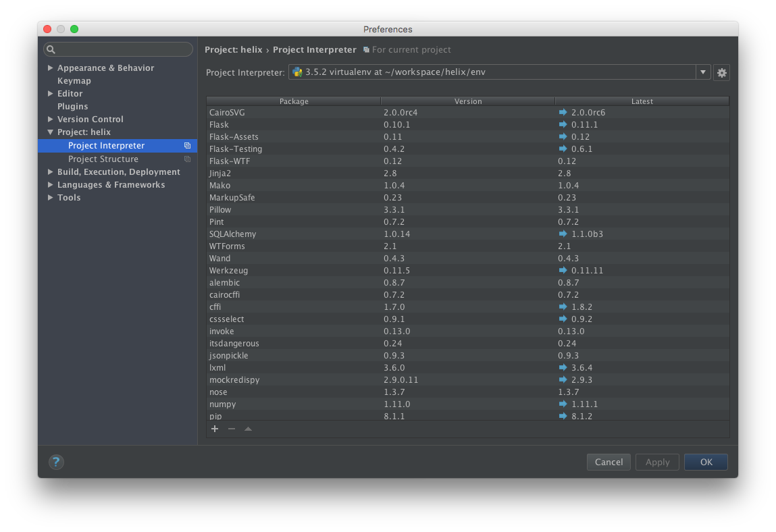
Task: Select the WTForms package row
Action: [x=467, y=246]
